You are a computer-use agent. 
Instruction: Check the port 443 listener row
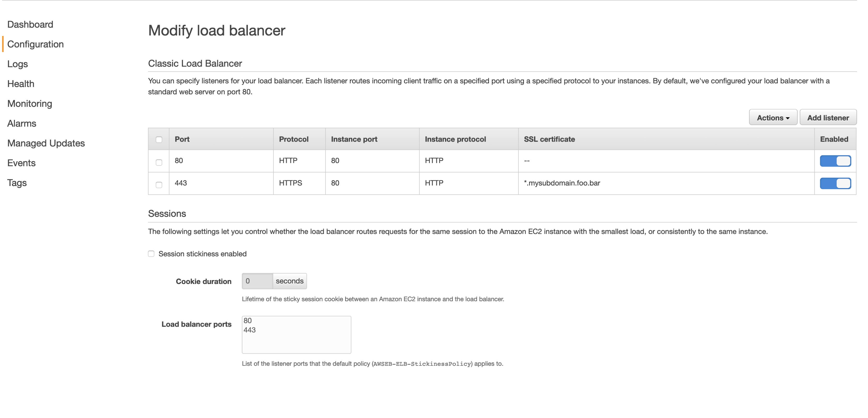pos(159,185)
